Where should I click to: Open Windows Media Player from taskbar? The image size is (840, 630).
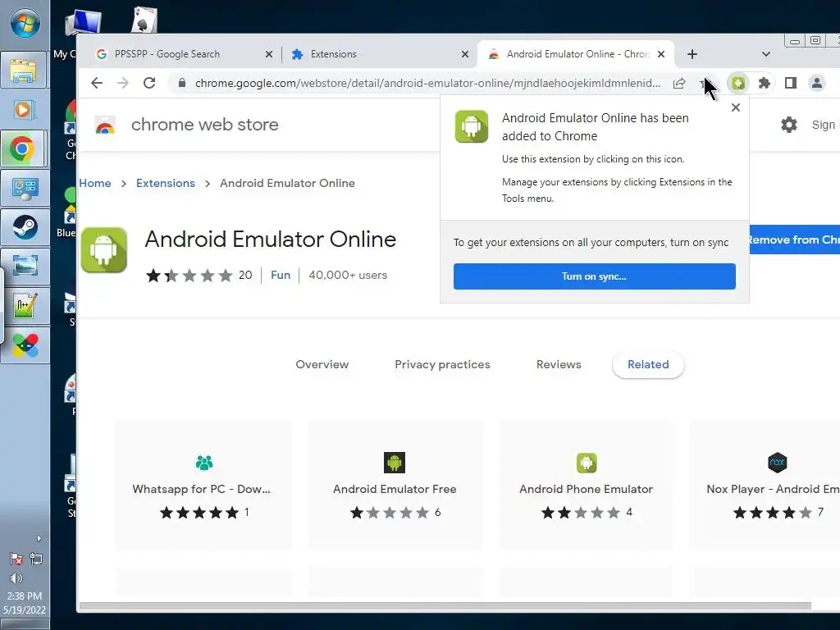point(25,110)
